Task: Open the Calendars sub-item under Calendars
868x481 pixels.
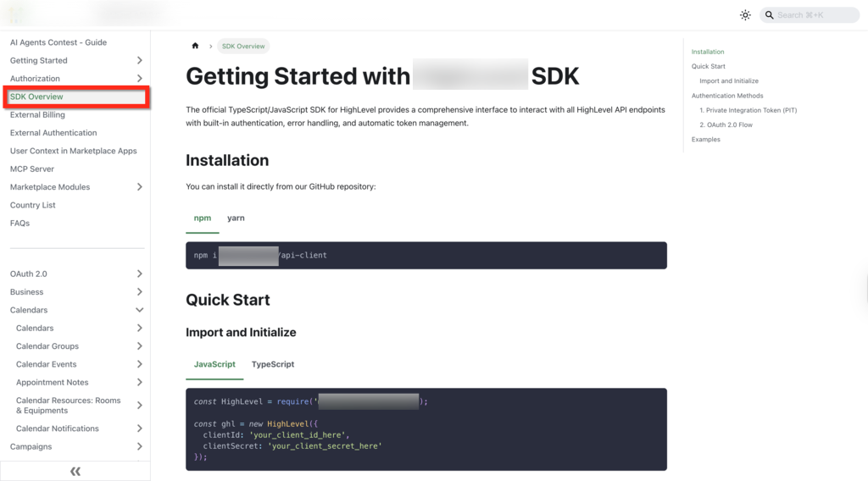Action: (35, 329)
